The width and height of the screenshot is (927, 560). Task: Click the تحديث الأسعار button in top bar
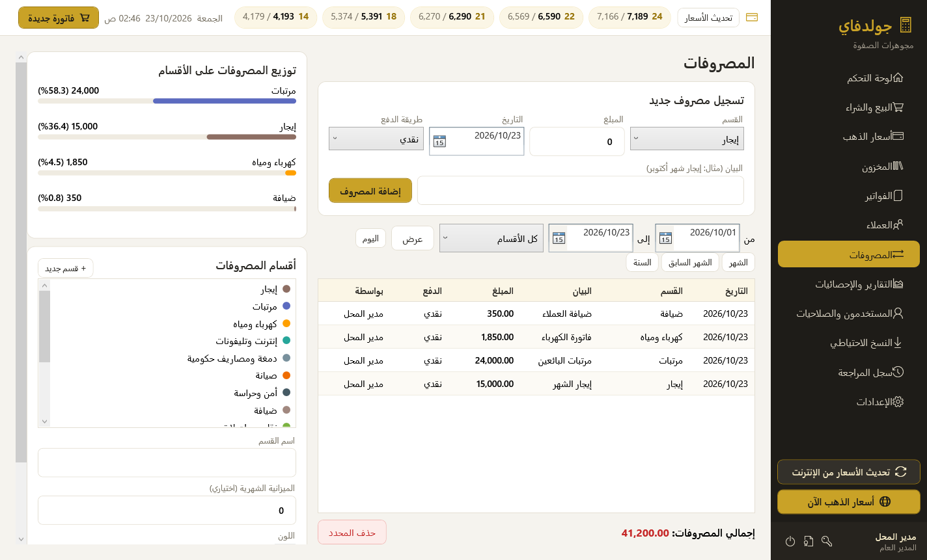pos(708,18)
